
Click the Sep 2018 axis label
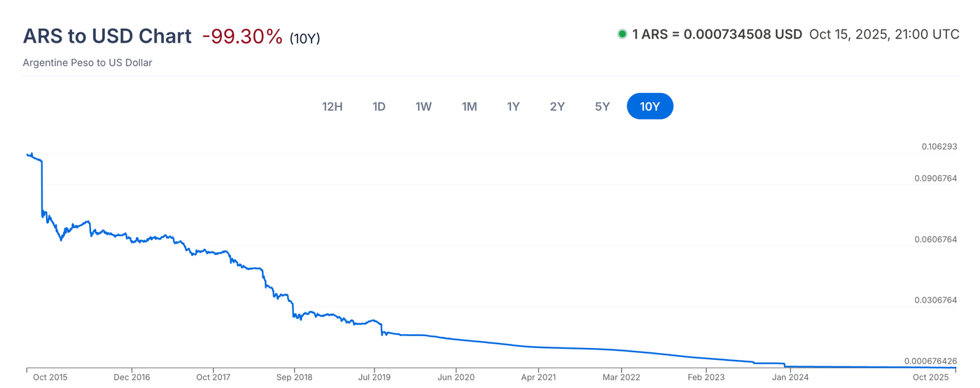(x=294, y=377)
